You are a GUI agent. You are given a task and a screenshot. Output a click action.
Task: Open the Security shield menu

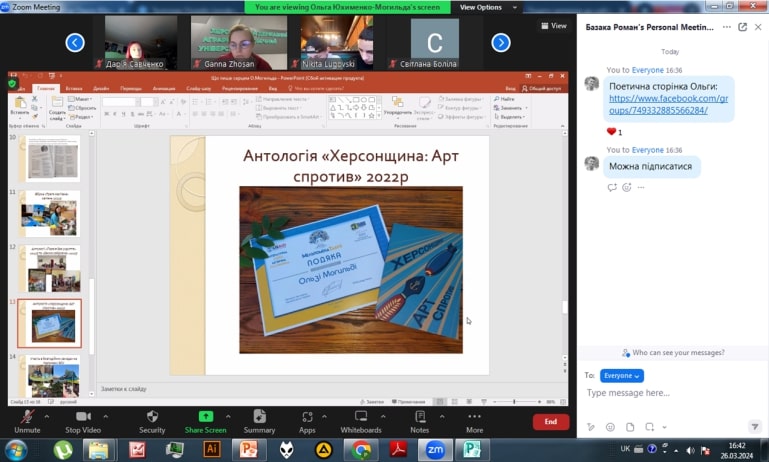[x=152, y=421]
